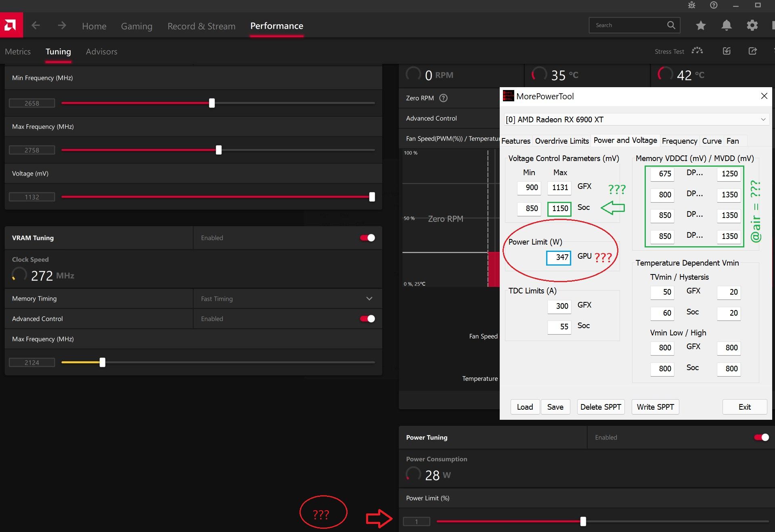Click the memory VDDCI field 675
Viewport: 775px width, 532px height.
[662, 174]
